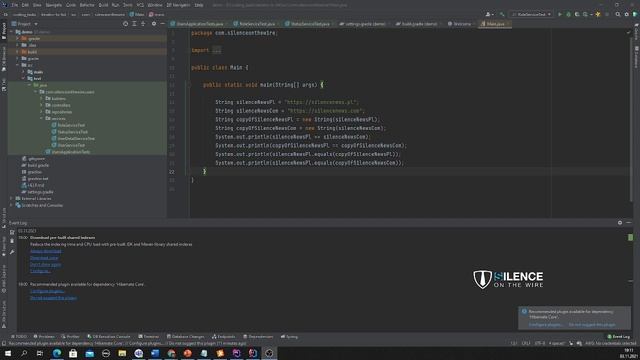Open the Spring tool window
Image resolution: width=640 pixels, height=360 pixels.
click(x=289, y=337)
